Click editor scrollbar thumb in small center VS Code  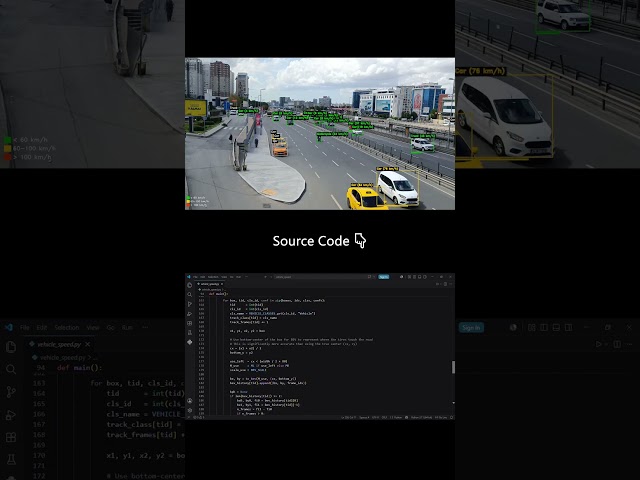coord(453,367)
